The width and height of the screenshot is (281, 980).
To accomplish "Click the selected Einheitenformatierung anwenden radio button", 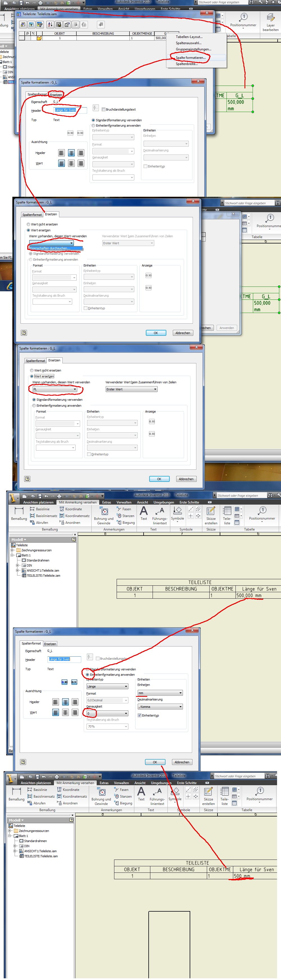I will (88, 675).
